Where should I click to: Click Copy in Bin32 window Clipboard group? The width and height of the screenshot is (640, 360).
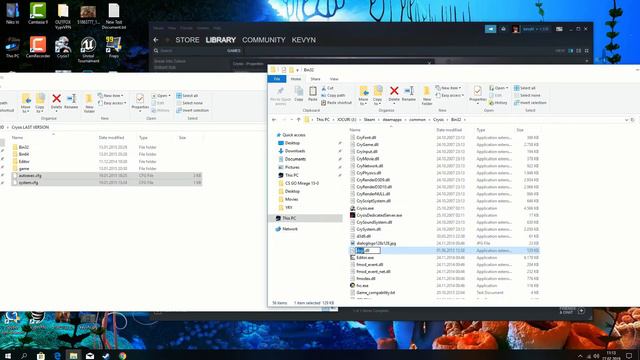coord(299,93)
